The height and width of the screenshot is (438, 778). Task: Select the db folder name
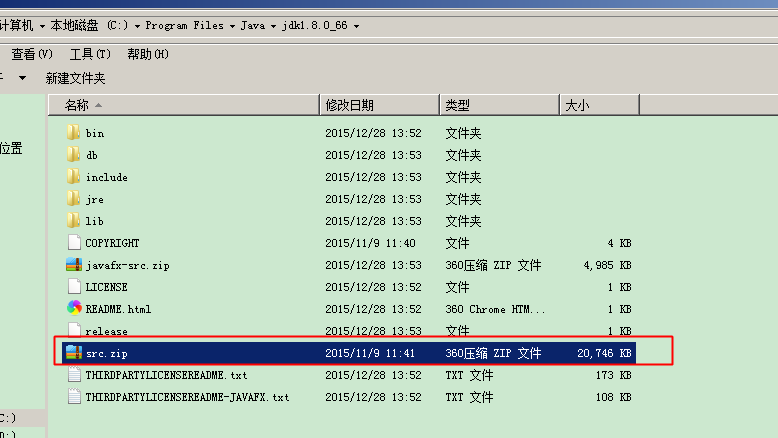[92, 155]
